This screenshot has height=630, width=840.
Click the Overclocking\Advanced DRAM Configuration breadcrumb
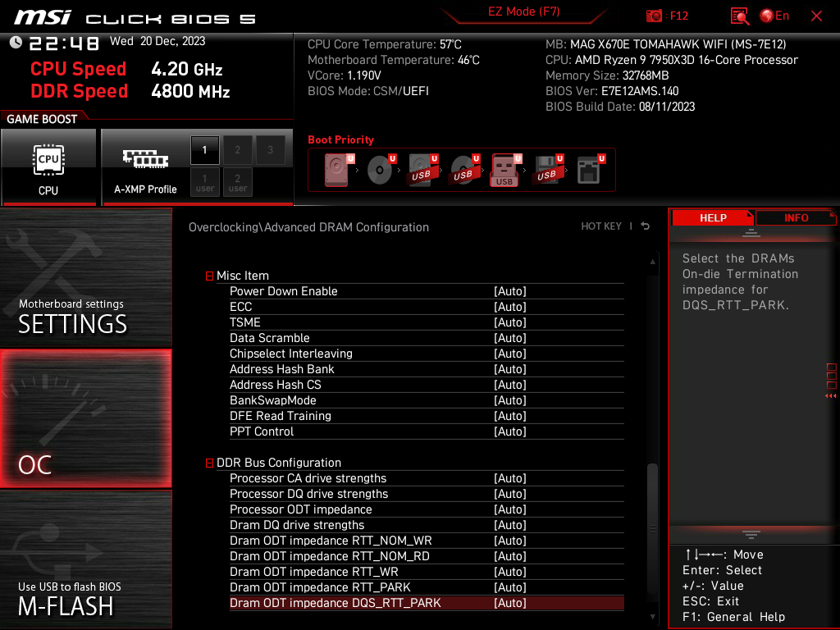coord(308,227)
